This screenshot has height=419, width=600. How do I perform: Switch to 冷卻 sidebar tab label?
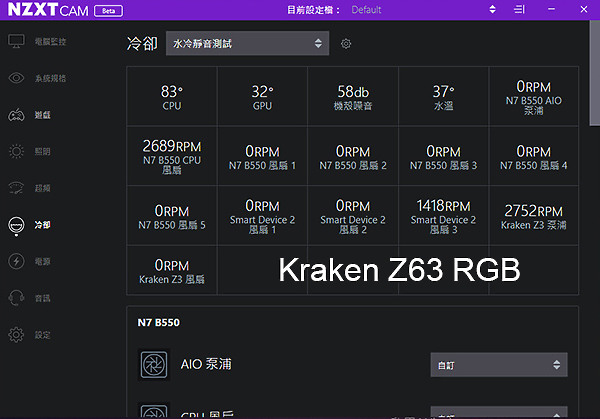point(42,225)
